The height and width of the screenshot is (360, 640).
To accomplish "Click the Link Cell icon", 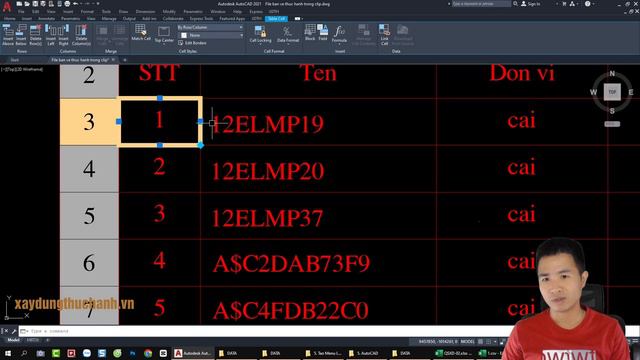I will click(384, 34).
